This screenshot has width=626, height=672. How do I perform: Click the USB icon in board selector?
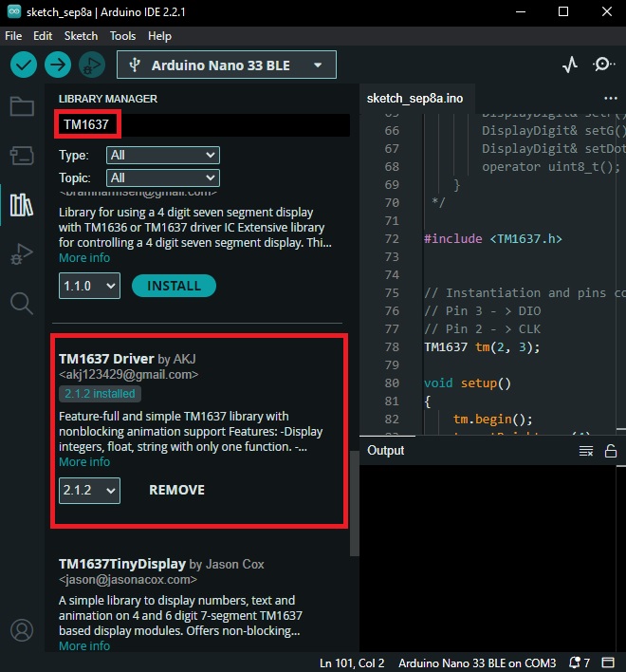[x=135, y=65]
